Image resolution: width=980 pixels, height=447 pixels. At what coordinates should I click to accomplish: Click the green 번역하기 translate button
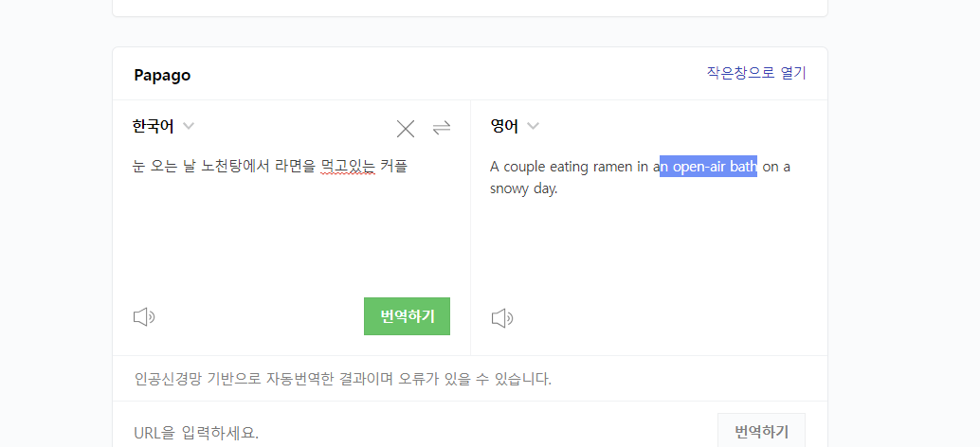click(x=407, y=316)
